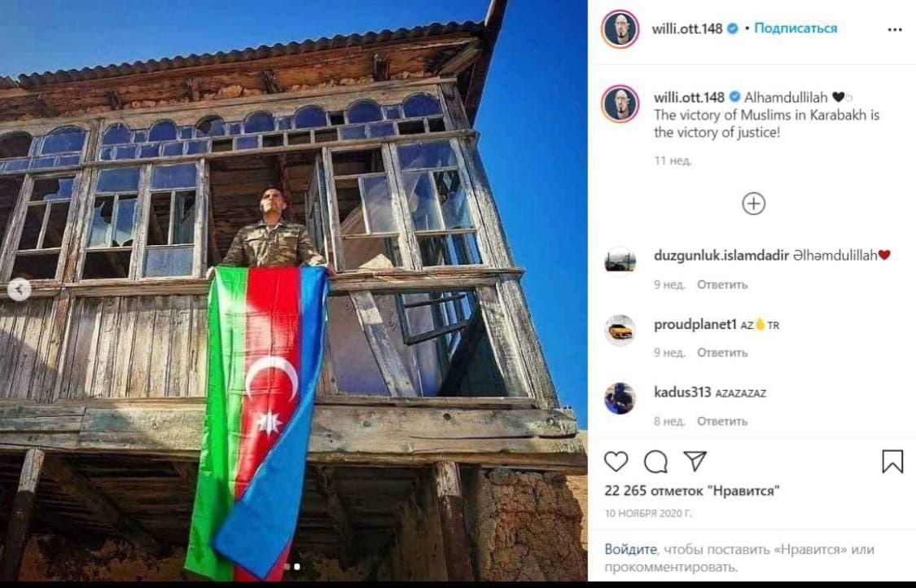Reply to proudplanet1 comment via Ответить
The image size is (916, 588).
[x=722, y=353]
